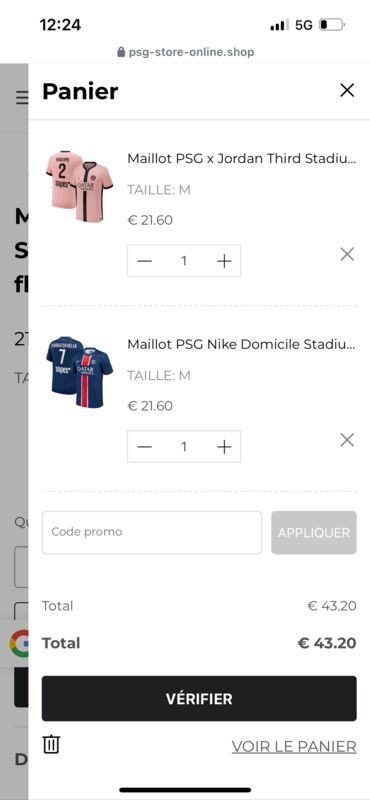Tap the Google logo icon

[x=19, y=643]
